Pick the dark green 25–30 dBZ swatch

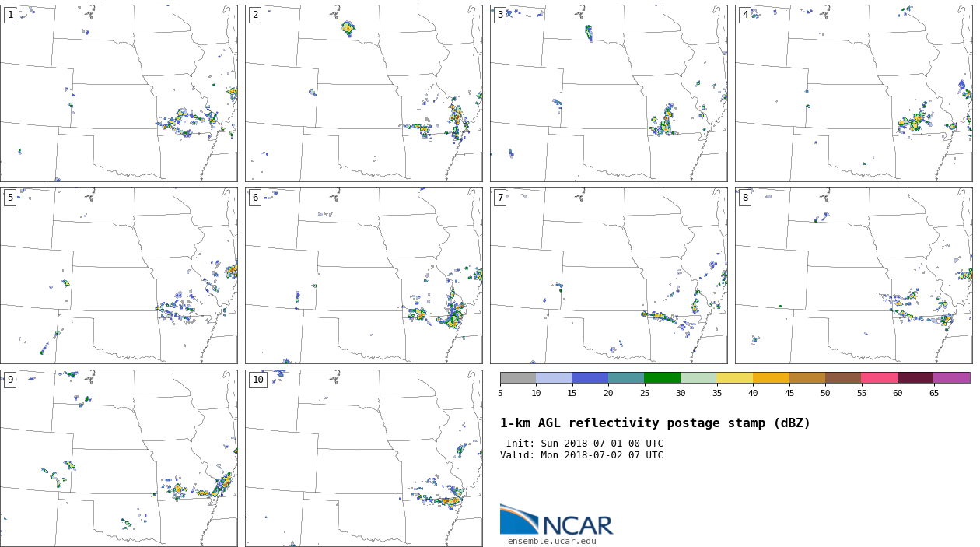tap(662, 377)
